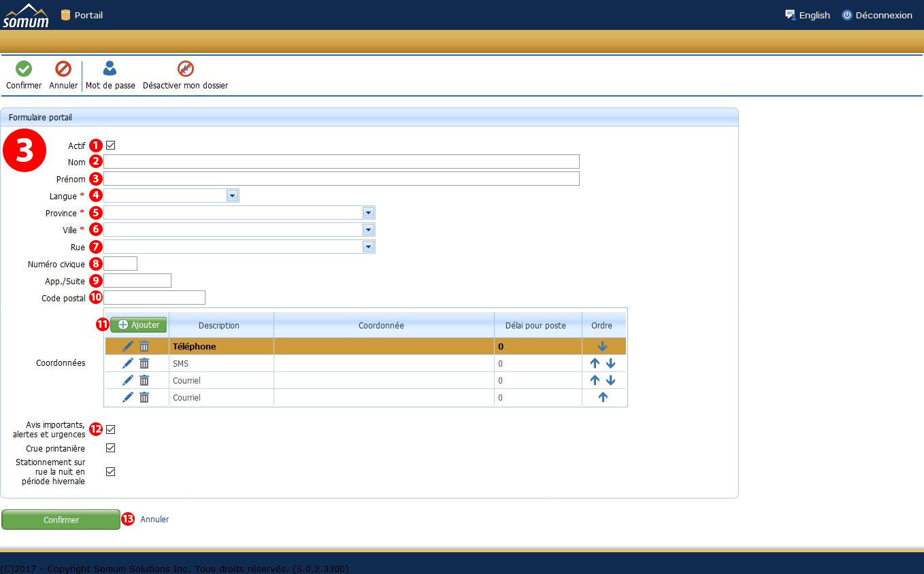The image size is (924, 574).
Task: Switch language to English
Action: pyautogui.click(x=814, y=15)
